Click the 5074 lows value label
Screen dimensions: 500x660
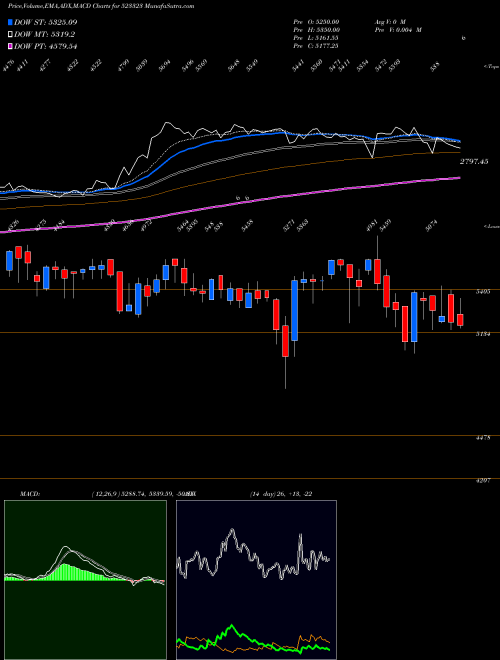pos(431,224)
